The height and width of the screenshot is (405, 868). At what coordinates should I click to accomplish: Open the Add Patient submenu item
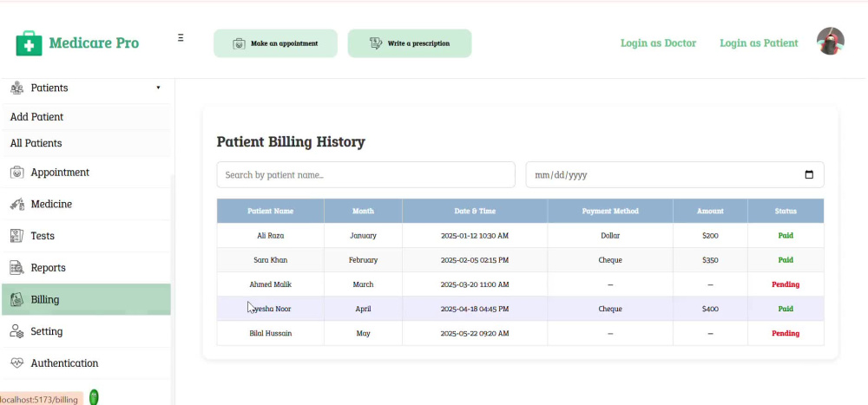[x=86, y=117]
